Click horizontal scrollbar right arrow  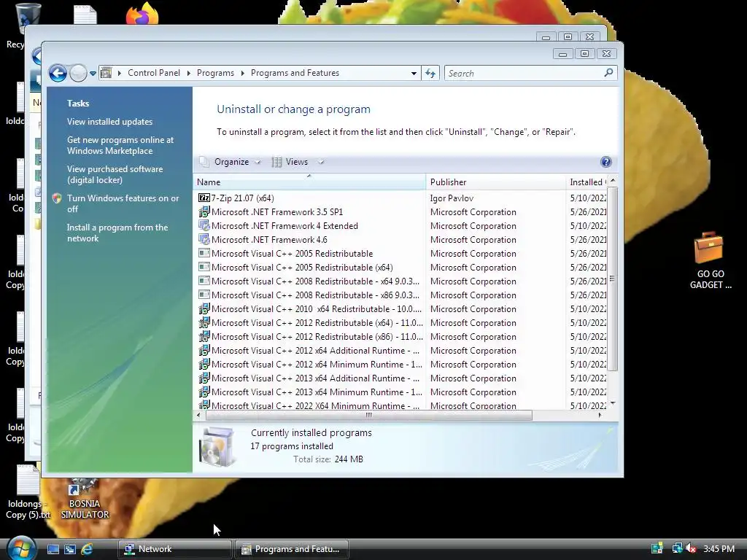[x=600, y=415]
